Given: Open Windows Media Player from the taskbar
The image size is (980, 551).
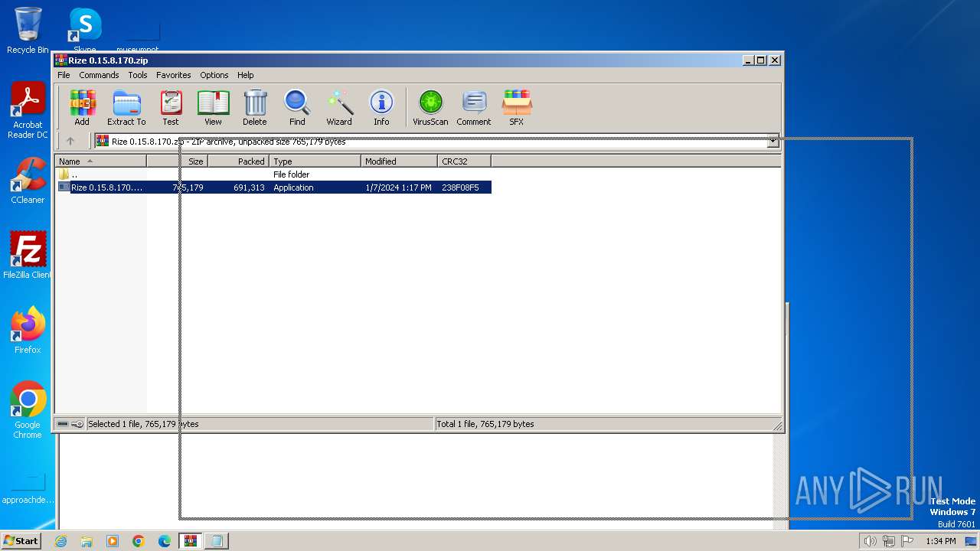Looking at the screenshot, I should pos(113,541).
